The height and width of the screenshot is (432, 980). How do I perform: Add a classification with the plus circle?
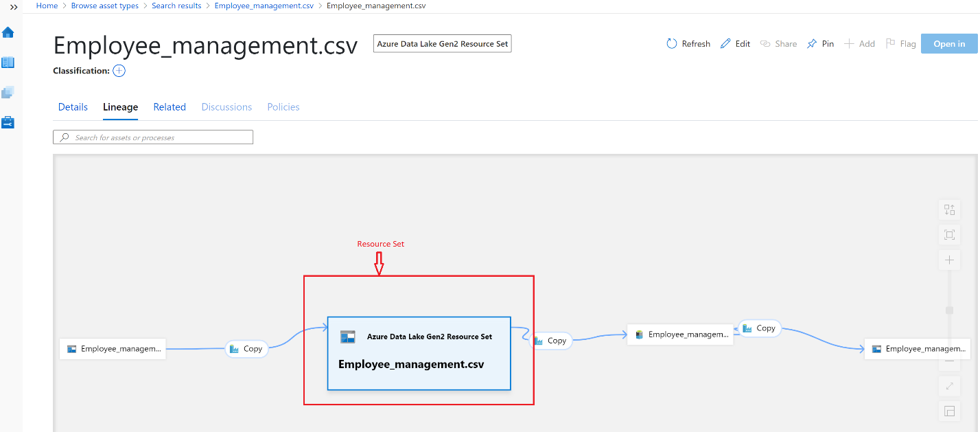coord(119,71)
